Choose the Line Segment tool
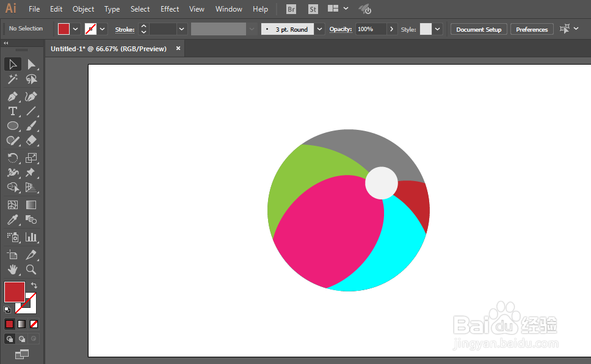This screenshot has height=364, width=591. point(31,112)
